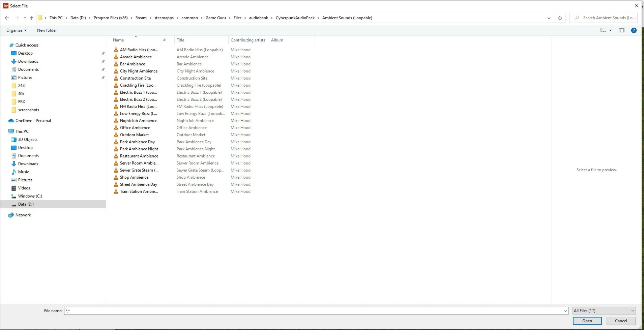Click the change view layout icon
Image resolution: width=644 pixels, height=330 pixels.
point(603,30)
